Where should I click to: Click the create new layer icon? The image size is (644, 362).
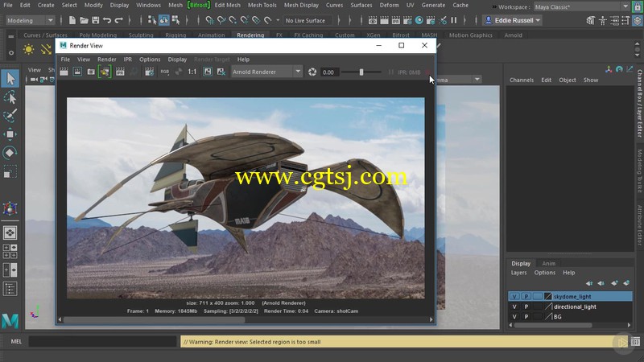pos(614,283)
